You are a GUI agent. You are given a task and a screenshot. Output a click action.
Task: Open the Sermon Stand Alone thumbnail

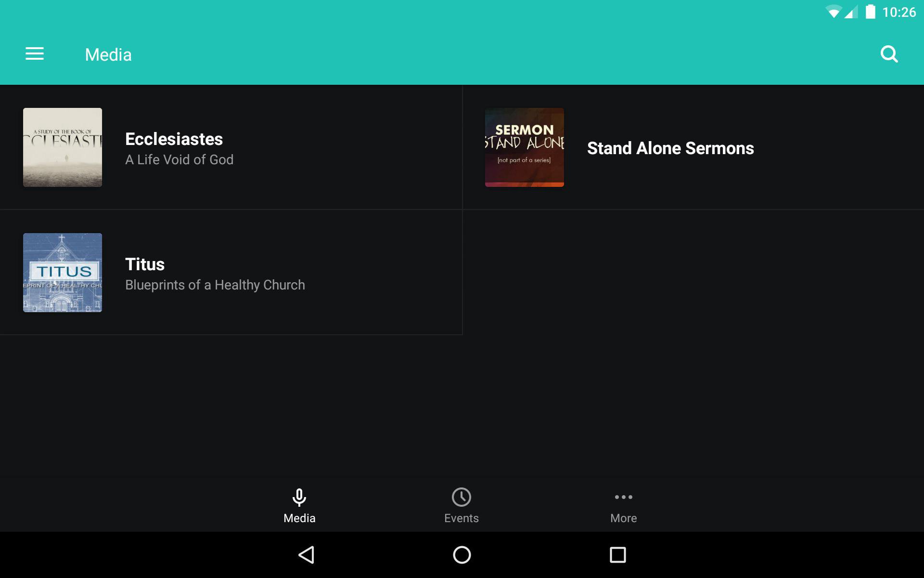525,147
